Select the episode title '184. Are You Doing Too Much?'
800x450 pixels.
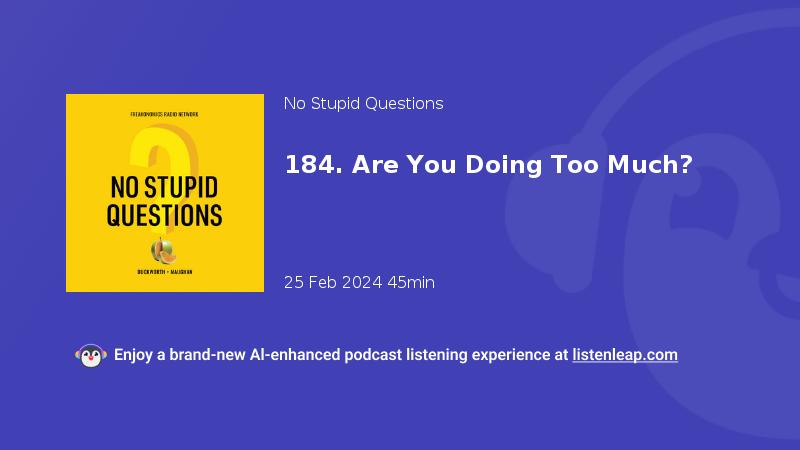[x=489, y=165]
